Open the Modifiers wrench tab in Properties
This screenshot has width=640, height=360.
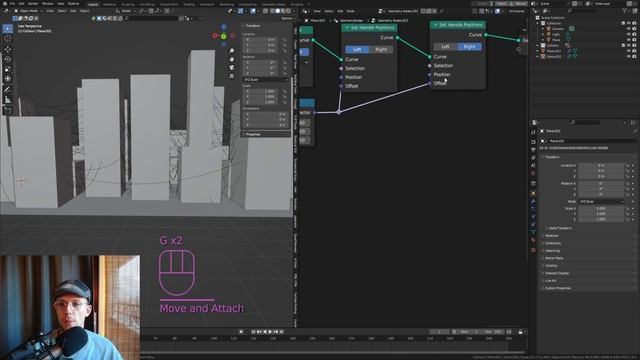(533, 201)
